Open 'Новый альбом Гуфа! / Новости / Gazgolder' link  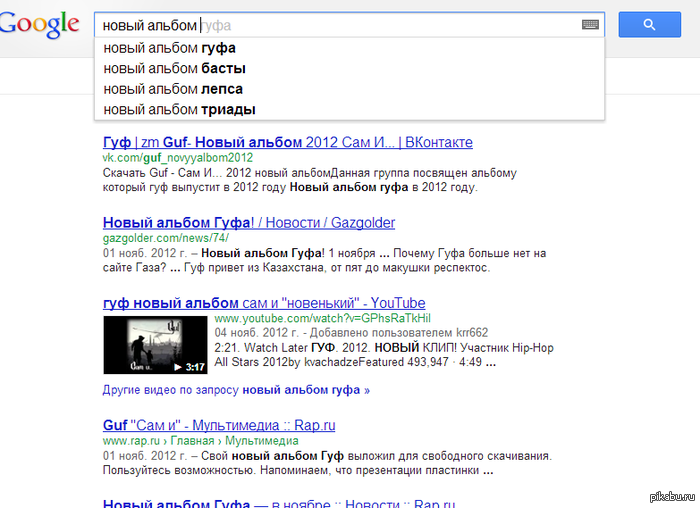249,222
